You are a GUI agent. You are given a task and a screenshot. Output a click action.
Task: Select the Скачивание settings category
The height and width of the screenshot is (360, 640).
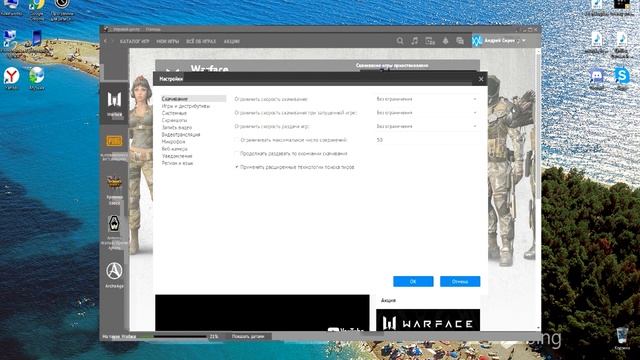pyautogui.click(x=193, y=99)
